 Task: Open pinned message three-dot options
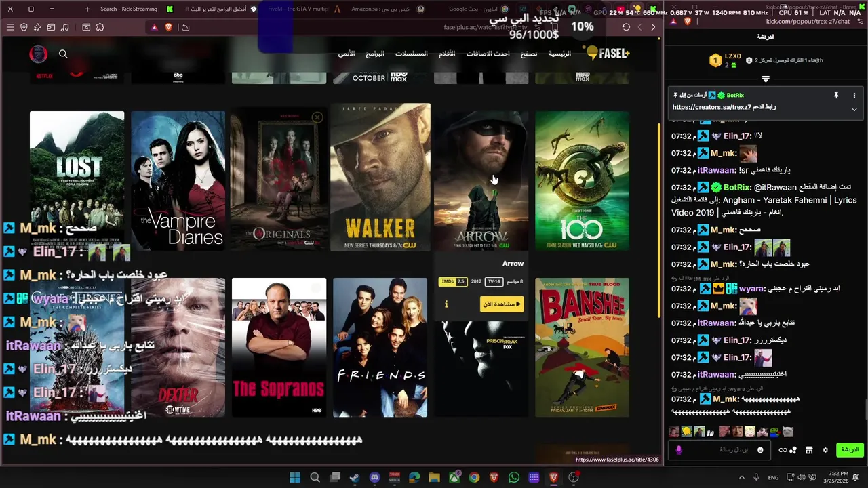click(854, 96)
